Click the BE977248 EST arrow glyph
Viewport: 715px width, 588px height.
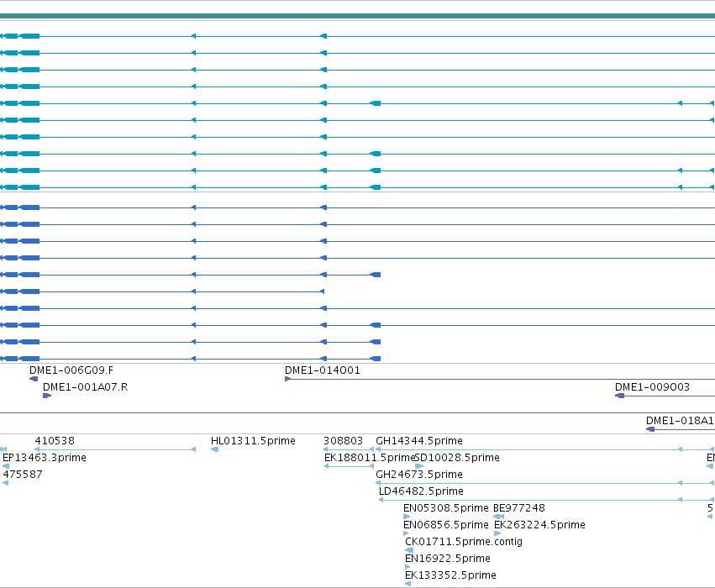(499, 517)
